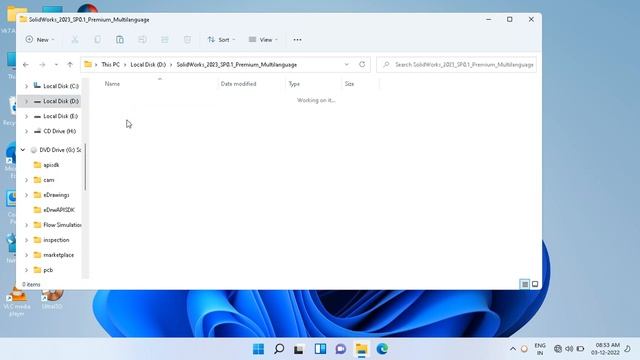640x360 pixels.
Task: Collapse DVD Drive (G:) tree node
Action: click(x=23, y=150)
